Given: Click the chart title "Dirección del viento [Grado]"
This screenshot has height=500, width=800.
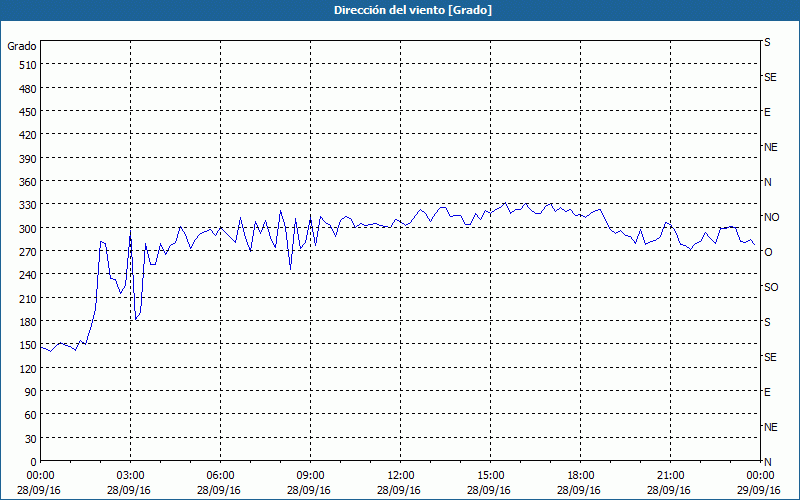Looking at the screenshot, I should coord(413,10).
